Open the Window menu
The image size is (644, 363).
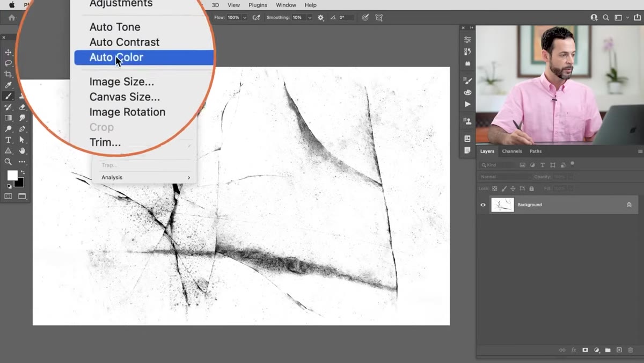pos(286,5)
